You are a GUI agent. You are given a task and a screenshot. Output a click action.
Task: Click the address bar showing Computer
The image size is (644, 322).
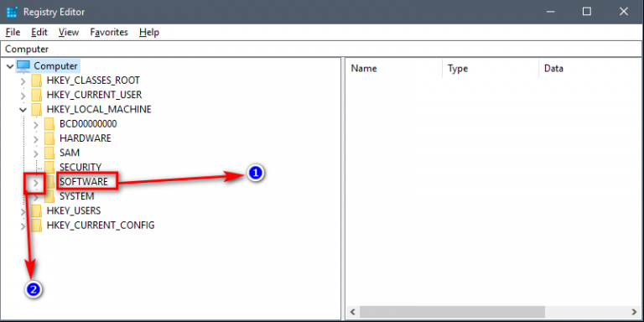[322, 49]
